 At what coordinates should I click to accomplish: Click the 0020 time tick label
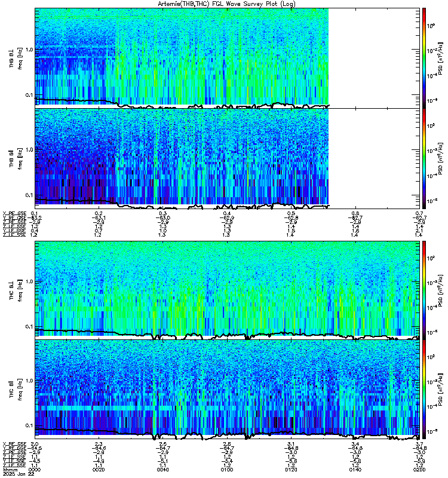99,470
